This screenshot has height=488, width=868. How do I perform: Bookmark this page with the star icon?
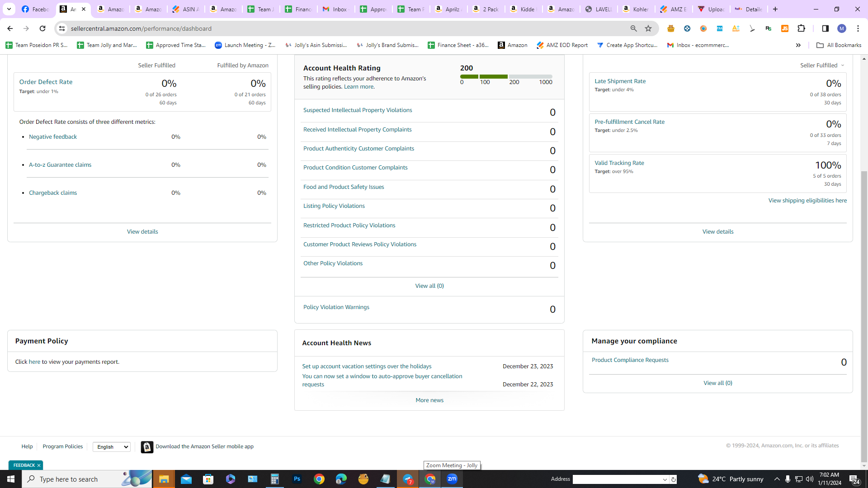[x=648, y=28]
